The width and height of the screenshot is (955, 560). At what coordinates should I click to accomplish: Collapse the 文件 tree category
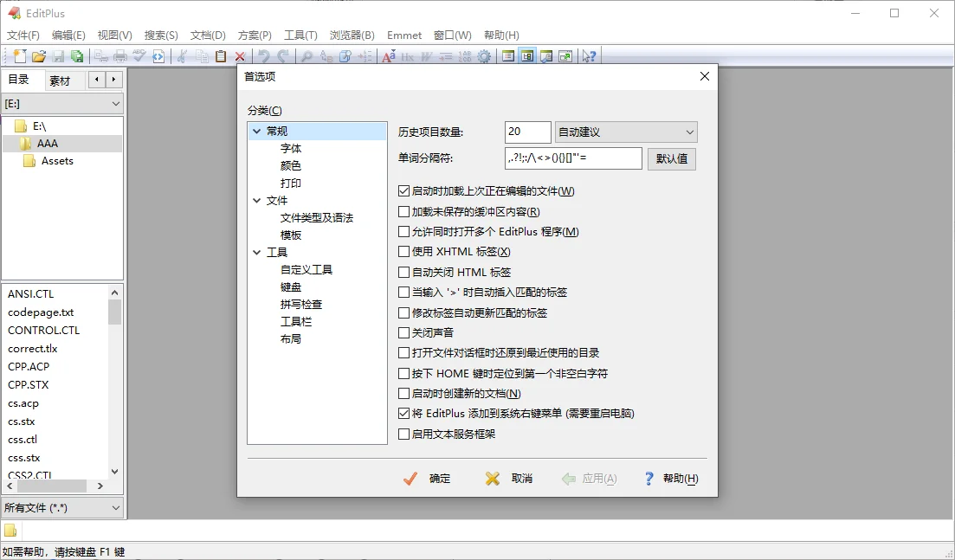256,200
